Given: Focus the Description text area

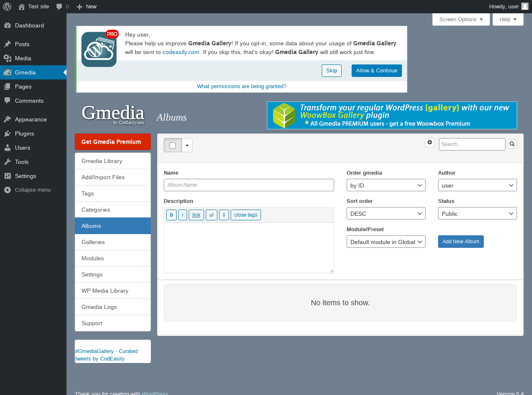Looking at the screenshot, I should (249, 248).
